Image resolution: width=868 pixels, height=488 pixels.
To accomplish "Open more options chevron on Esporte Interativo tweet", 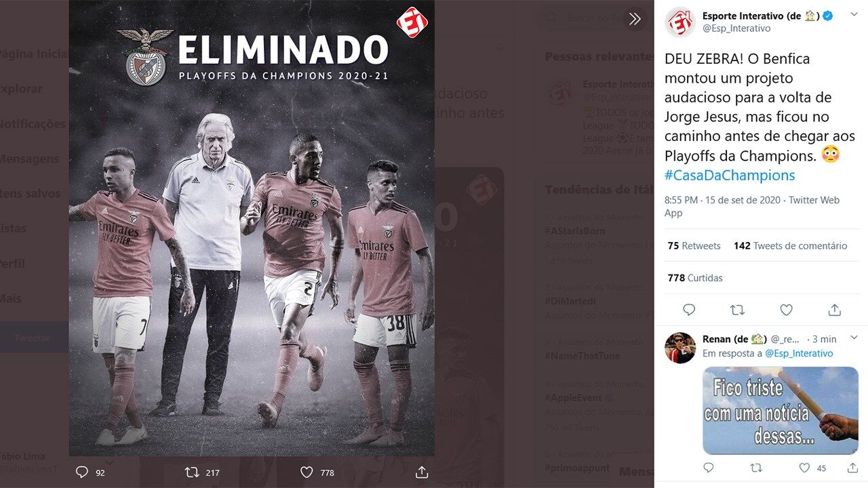I will [x=854, y=16].
